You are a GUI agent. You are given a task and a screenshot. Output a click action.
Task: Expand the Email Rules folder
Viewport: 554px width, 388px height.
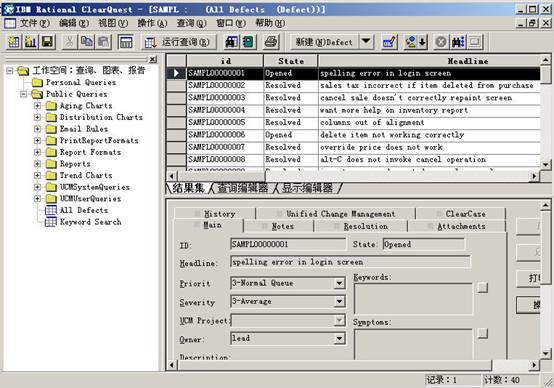pyautogui.click(x=37, y=129)
